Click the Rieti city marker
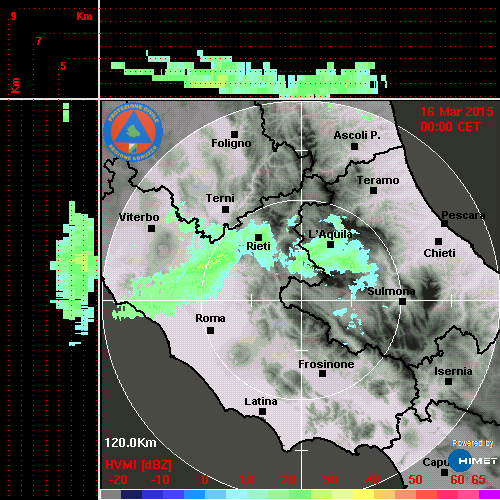This screenshot has width=500, height=500. [x=258, y=237]
